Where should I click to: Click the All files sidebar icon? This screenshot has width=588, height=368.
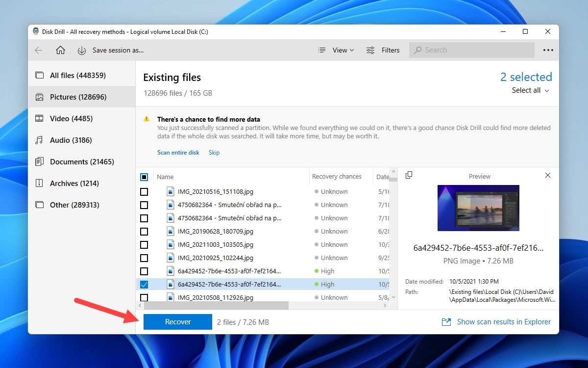[39, 76]
